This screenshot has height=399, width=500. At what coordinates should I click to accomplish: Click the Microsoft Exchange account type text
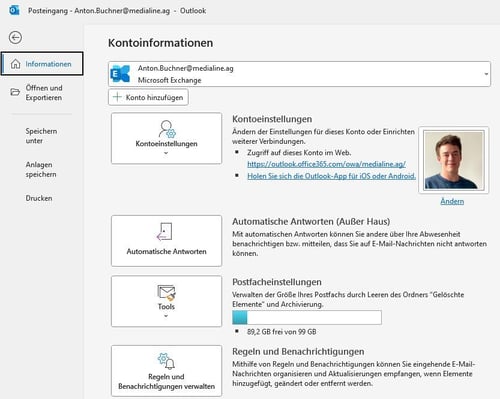170,80
